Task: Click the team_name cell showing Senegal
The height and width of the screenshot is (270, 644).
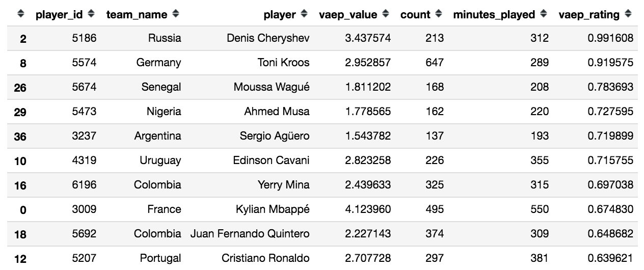Action: (161, 87)
